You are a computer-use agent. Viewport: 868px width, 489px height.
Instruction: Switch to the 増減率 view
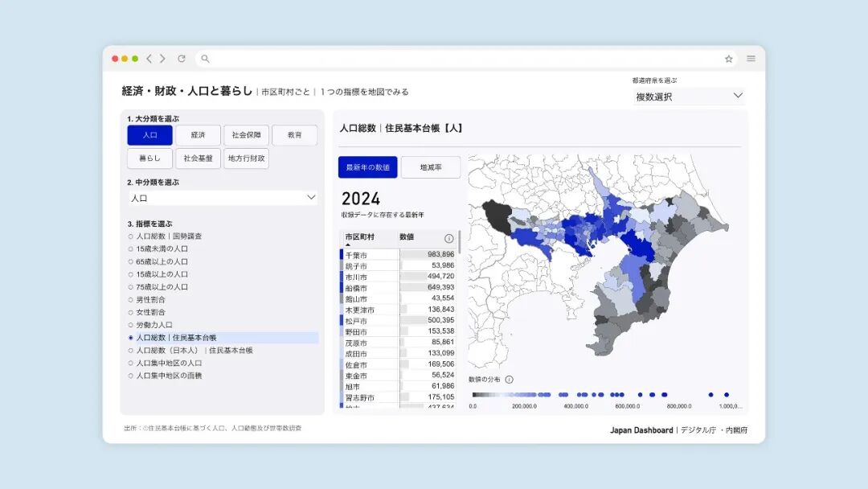point(431,167)
